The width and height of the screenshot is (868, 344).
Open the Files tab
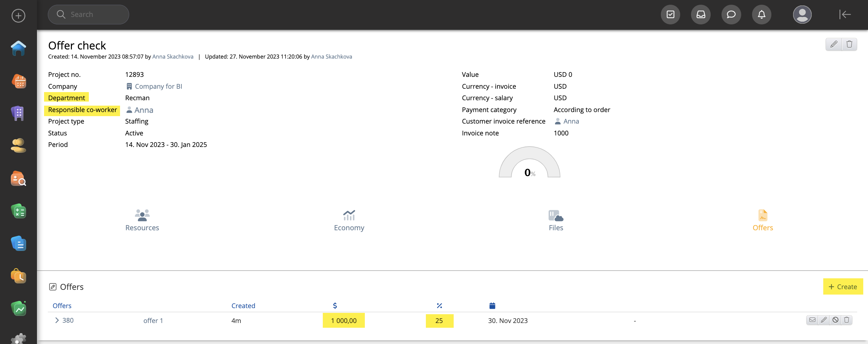click(556, 220)
